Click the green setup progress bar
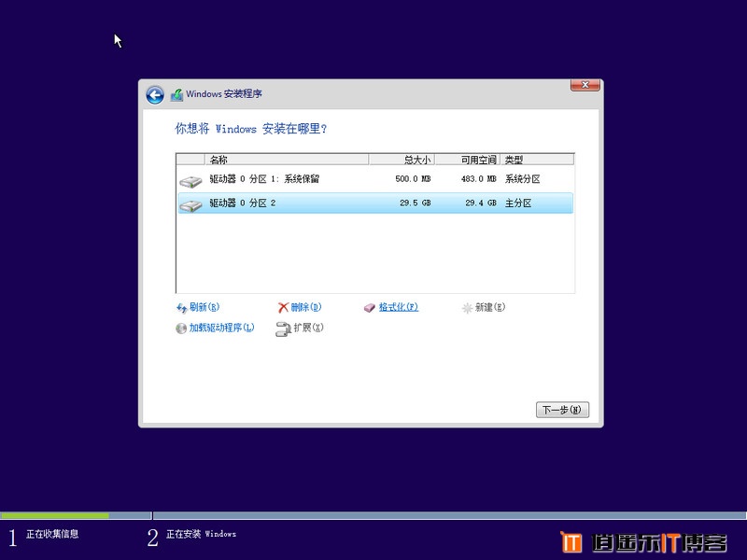This screenshot has height=560, width=747. tap(54, 515)
